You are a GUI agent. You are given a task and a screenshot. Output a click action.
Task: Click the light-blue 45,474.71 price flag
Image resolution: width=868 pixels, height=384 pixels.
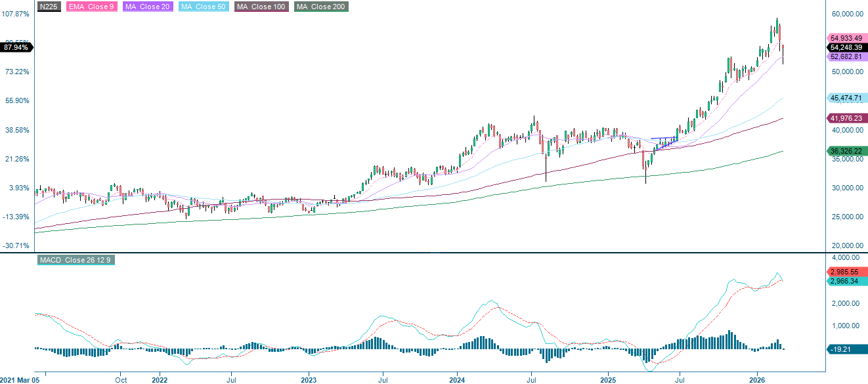(846, 97)
